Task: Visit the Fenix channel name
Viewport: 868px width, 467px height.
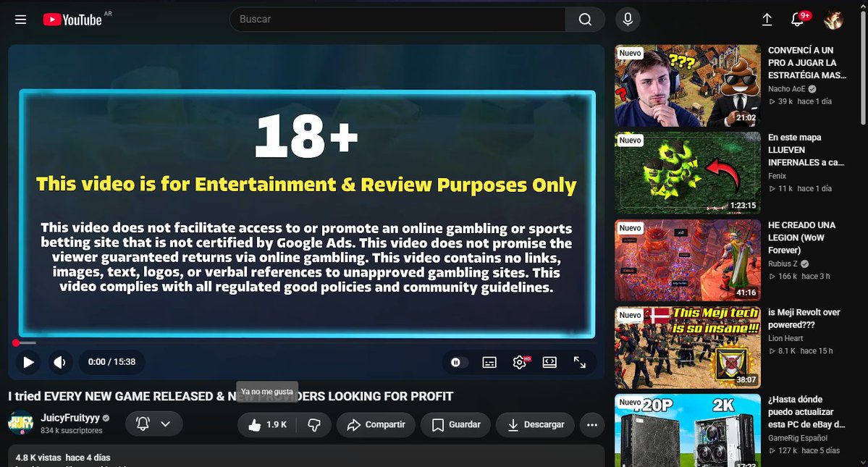Action: click(778, 176)
